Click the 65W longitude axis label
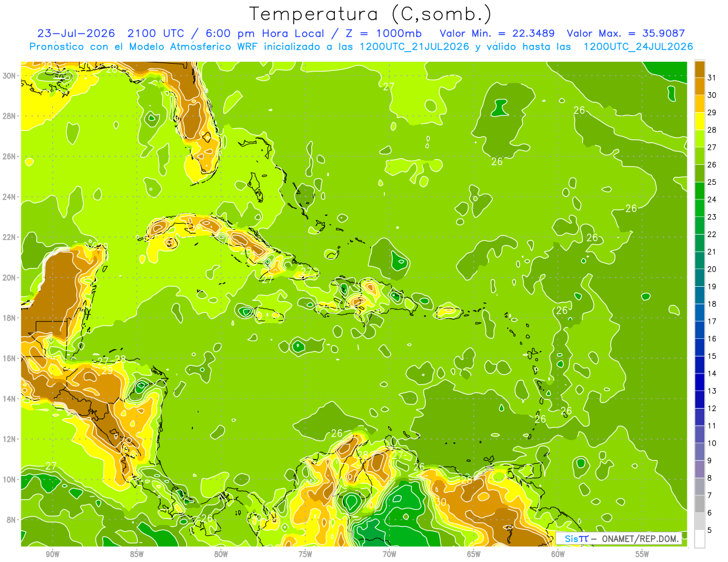This screenshot has height=562, width=728. 474,555
